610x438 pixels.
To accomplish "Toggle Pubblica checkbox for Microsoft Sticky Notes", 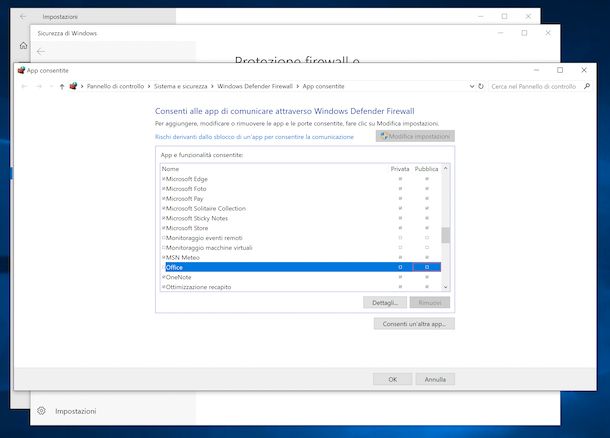I will [427, 218].
